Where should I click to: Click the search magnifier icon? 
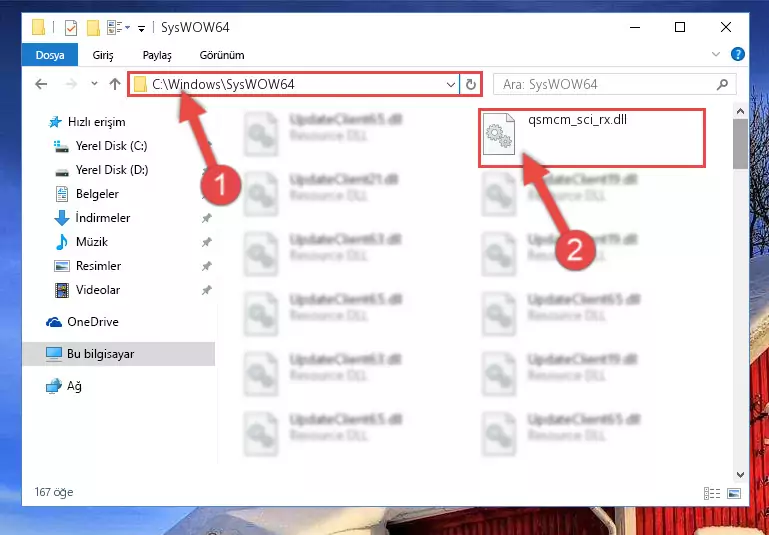click(722, 84)
